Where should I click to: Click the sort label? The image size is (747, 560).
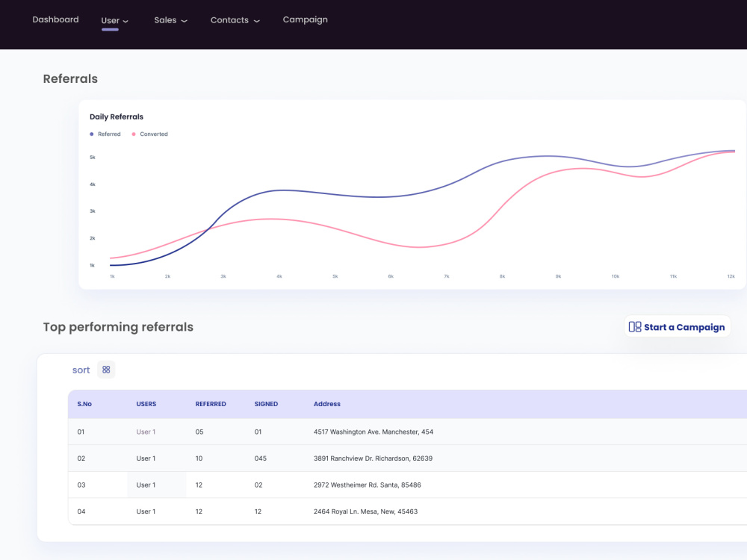[81, 370]
